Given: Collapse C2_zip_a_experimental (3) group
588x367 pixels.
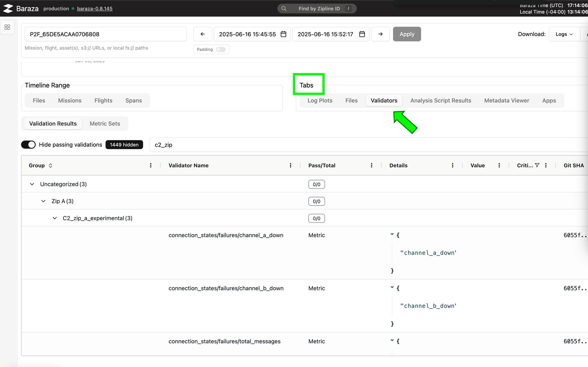Looking at the screenshot, I should tap(55, 218).
